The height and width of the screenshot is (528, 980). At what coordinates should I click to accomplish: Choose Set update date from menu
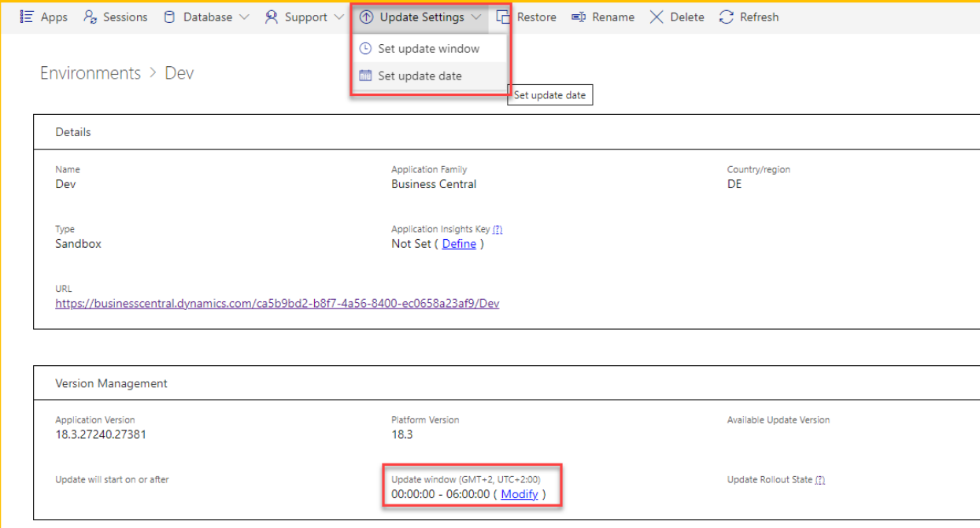coord(420,76)
